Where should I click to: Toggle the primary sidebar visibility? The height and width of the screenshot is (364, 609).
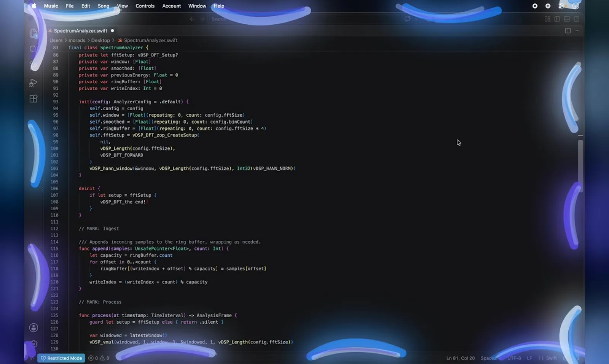pos(557,19)
